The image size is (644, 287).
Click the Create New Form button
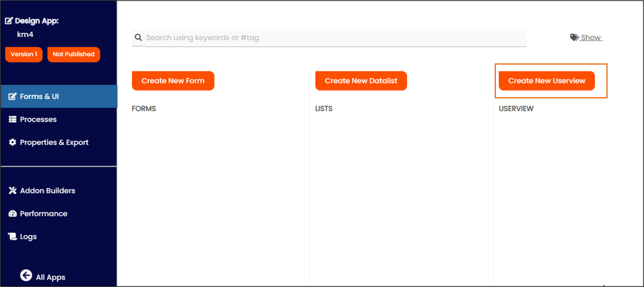pos(173,81)
